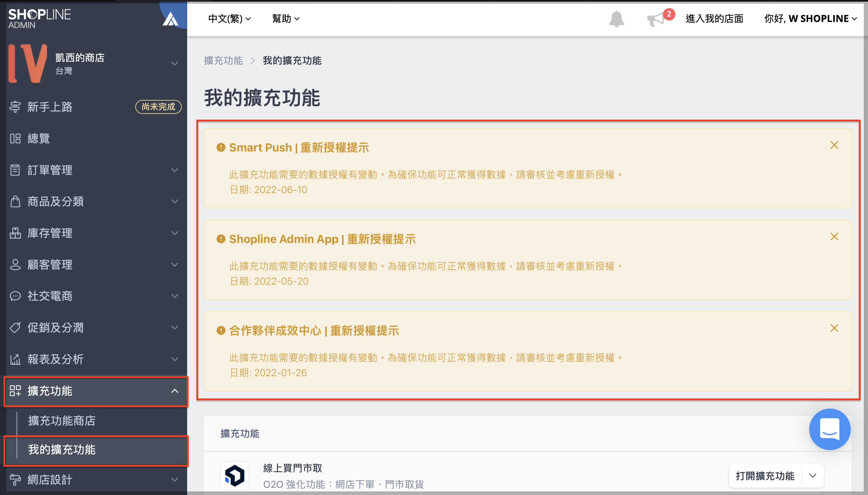Click the 我的擴充功能 breadcrumb current page

292,61
